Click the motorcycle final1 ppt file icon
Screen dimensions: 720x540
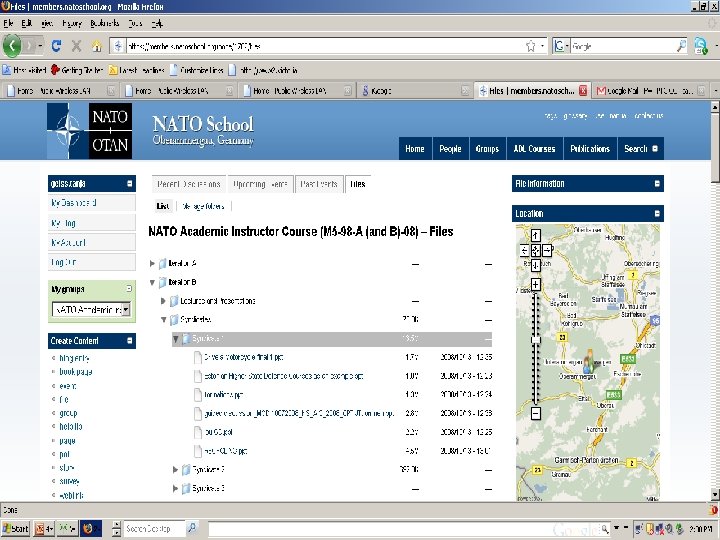198,357
